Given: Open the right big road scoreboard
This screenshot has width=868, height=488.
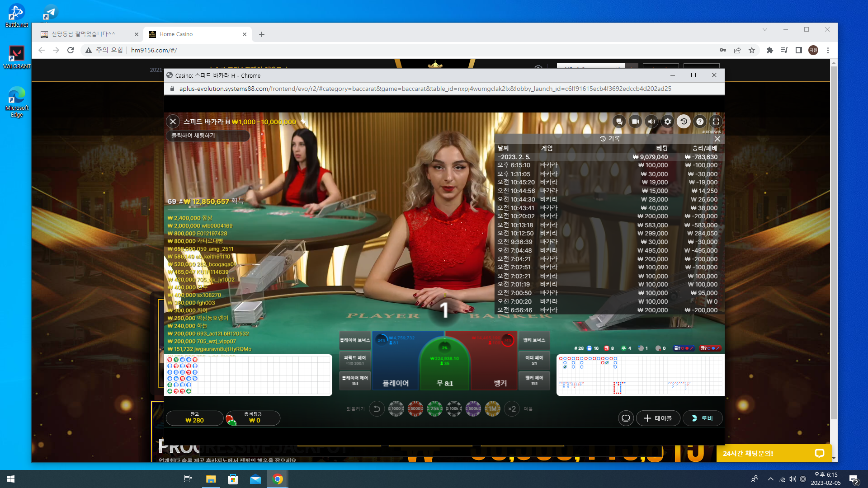Looking at the screenshot, I should (x=640, y=375).
